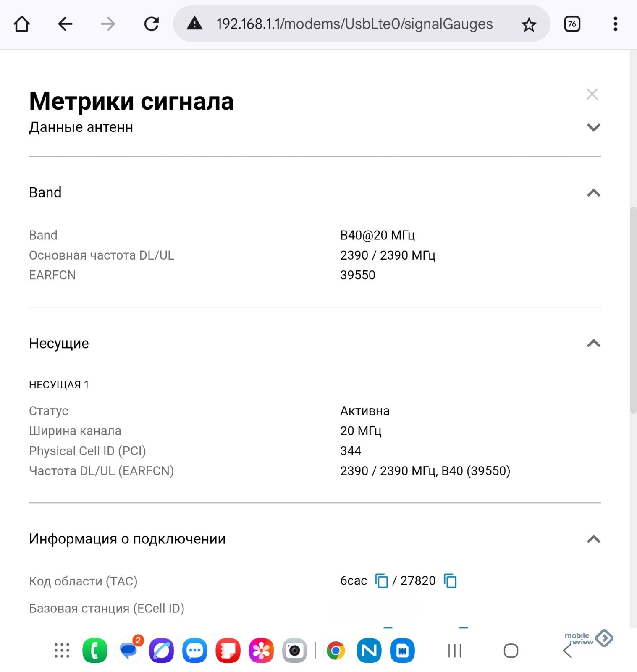Launch the Camera app from the dock
637x672 pixels.
click(x=294, y=651)
